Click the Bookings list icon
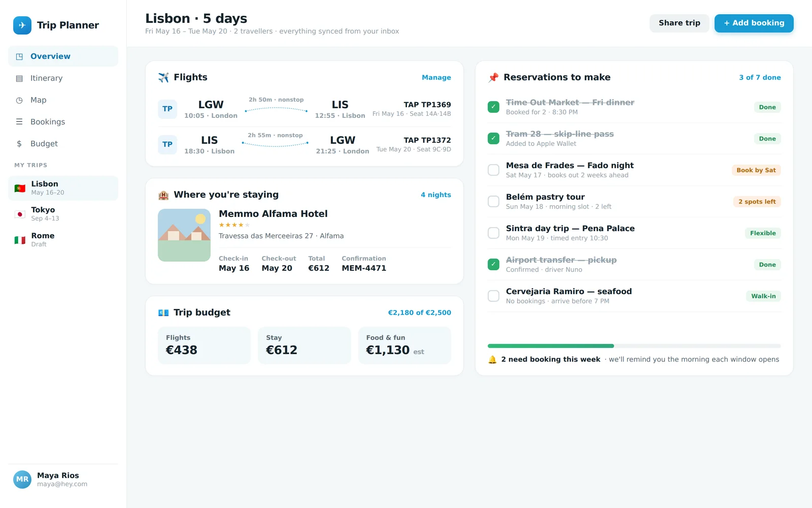The image size is (812, 508). 19,122
